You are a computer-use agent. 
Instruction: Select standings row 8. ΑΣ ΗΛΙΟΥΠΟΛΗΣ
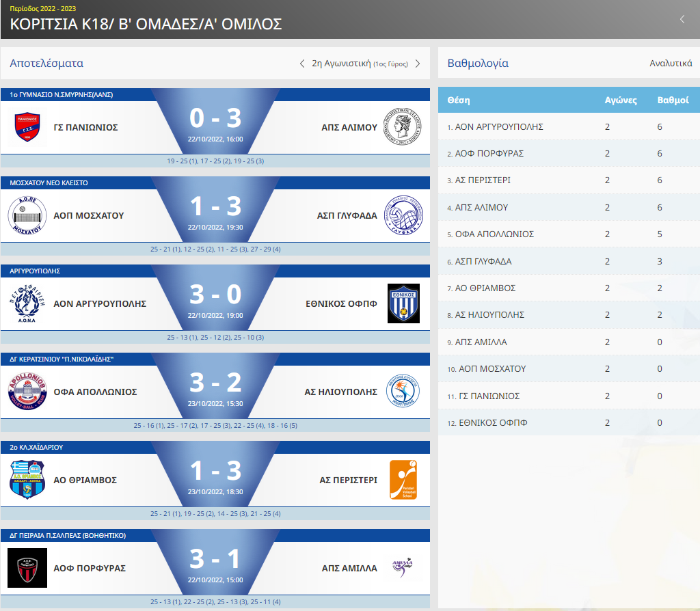[569, 315]
